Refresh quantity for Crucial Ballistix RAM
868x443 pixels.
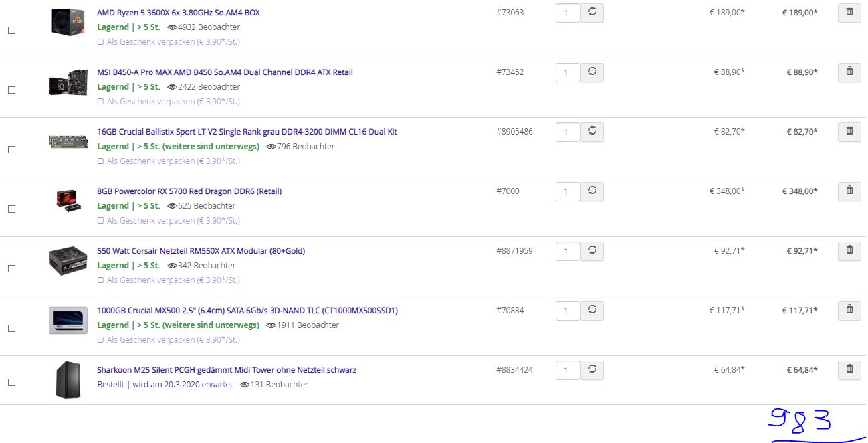[x=592, y=132]
